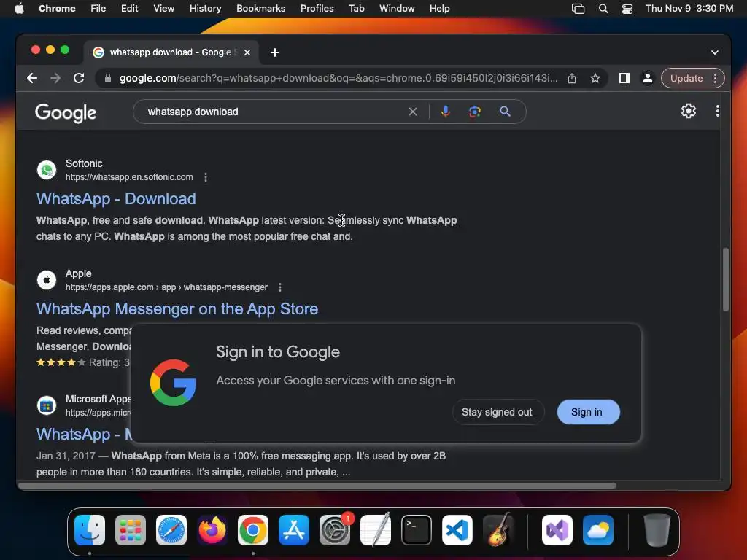Go to the Google logo homepage
The image size is (747, 560).
[x=66, y=113]
